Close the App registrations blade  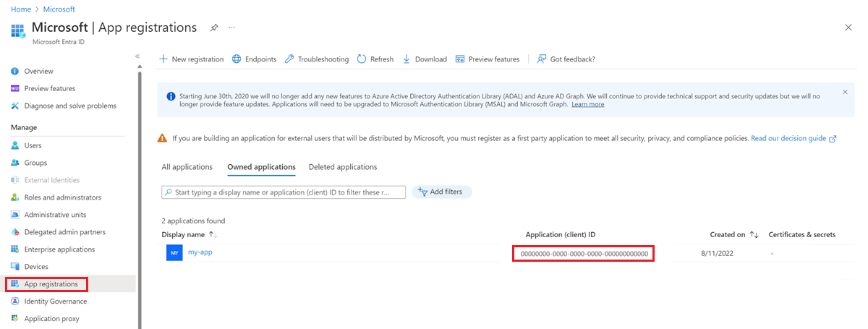point(848,27)
